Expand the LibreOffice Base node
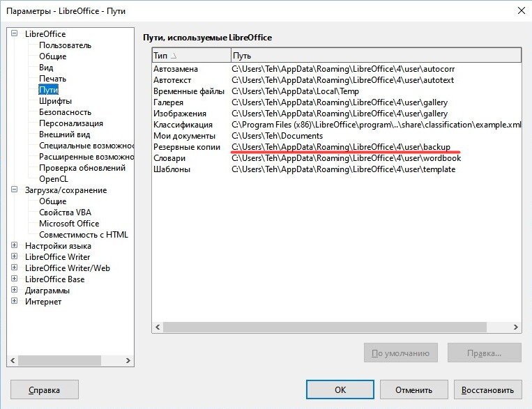Image resolution: width=532 pixels, height=409 pixels. [14, 279]
